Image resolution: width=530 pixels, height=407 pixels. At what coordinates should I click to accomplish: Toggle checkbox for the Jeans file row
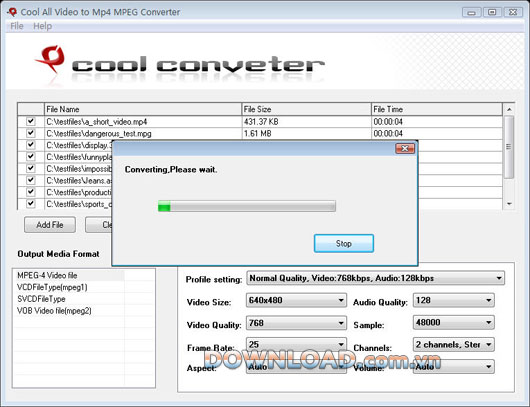click(x=31, y=180)
